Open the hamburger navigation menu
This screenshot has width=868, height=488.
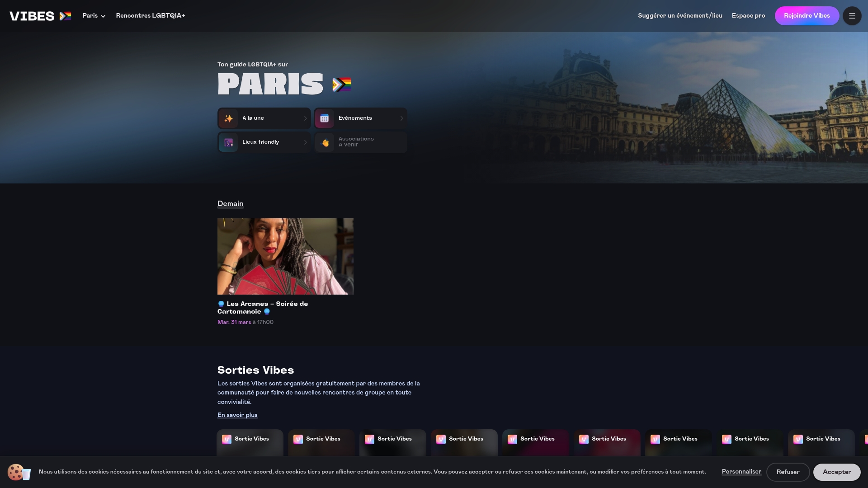pyautogui.click(x=852, y=15)
